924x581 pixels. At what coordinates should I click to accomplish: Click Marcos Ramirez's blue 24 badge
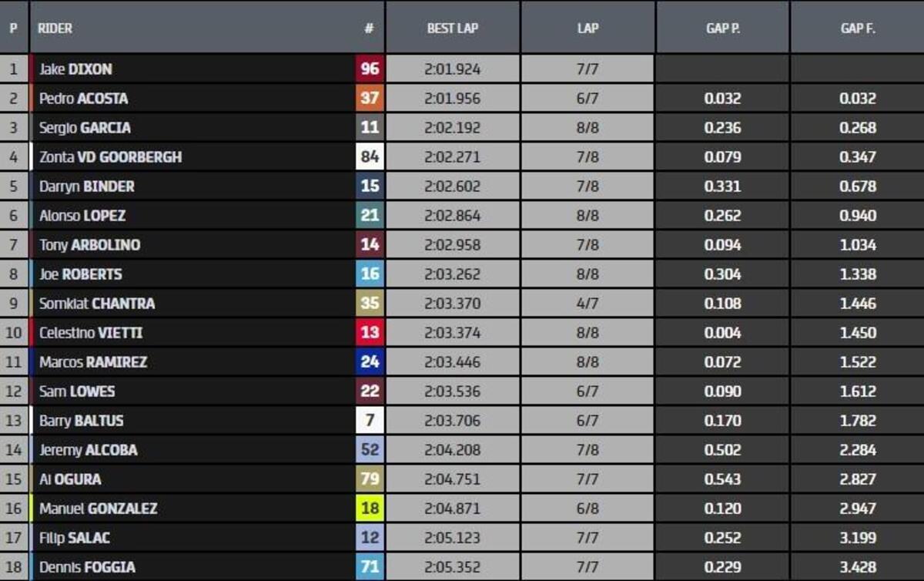[x=370, y=362]
